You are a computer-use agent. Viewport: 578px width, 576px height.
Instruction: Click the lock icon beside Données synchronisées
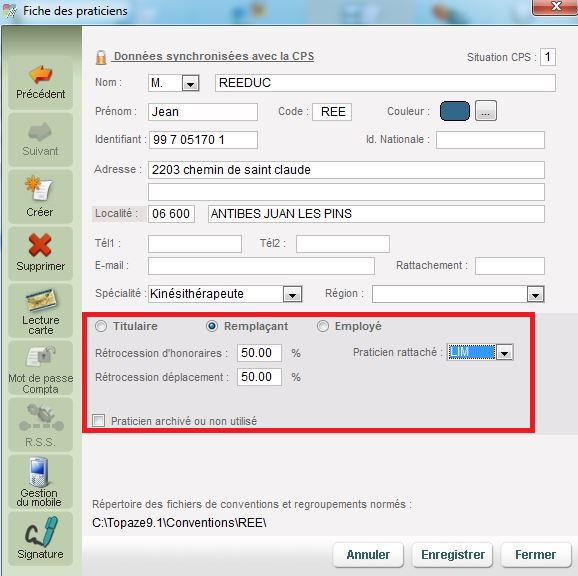click(101, 57)
